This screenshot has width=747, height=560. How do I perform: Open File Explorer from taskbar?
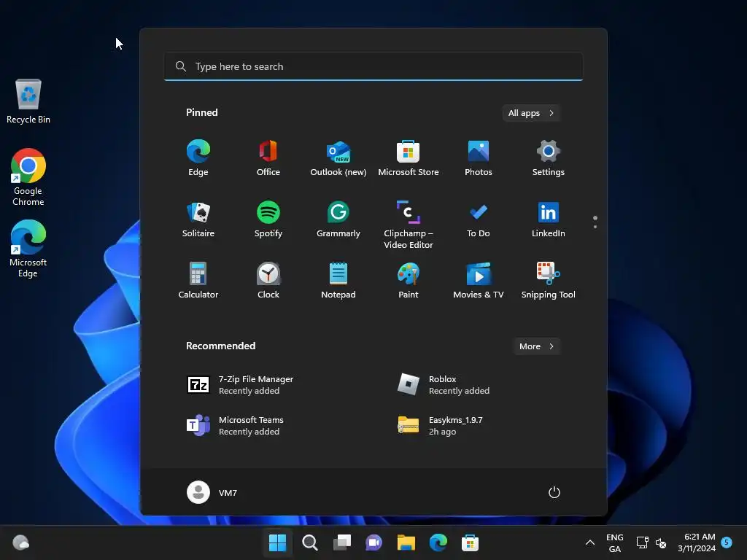coord(406,542)
